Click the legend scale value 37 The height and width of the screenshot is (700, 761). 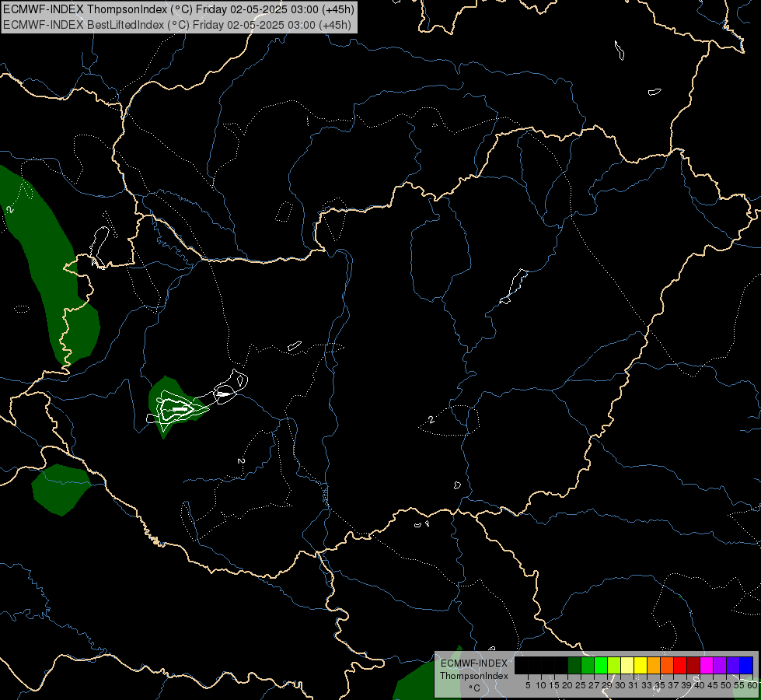click(673, 685)
